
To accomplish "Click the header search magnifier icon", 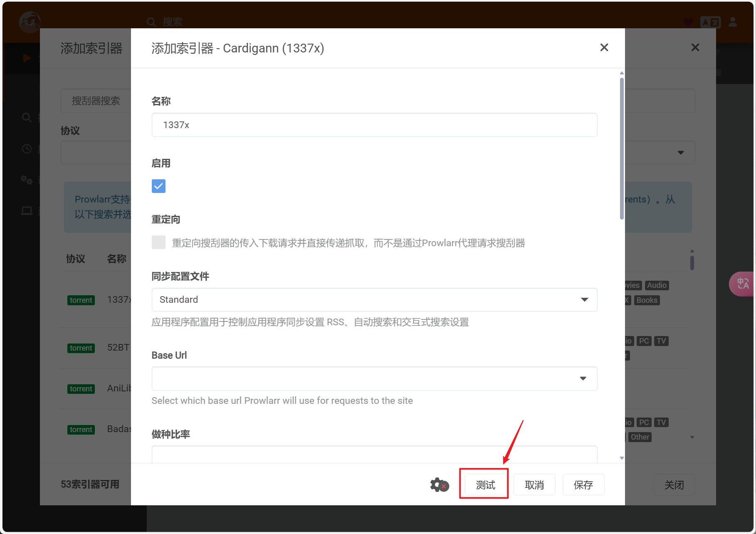I will point(151,22).
